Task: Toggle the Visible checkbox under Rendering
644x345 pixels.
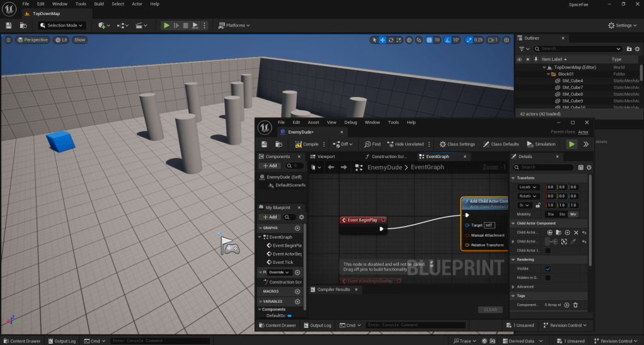Action: pyautogui.click(x=548, y=269)
